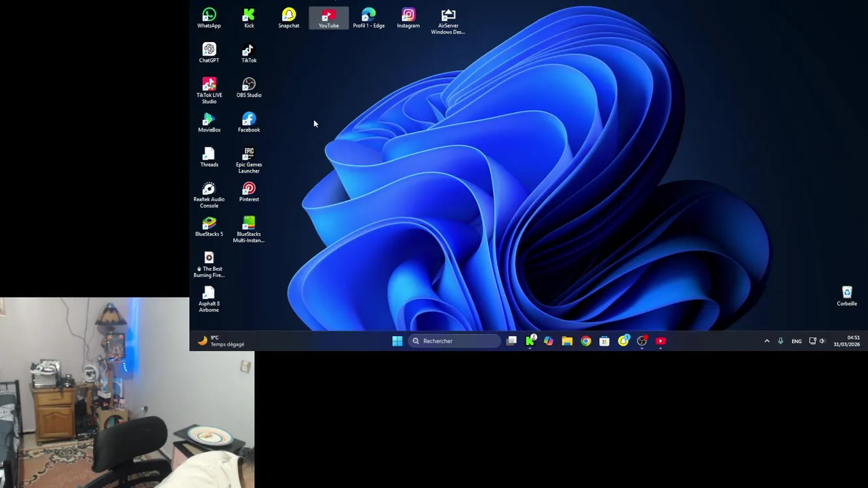
Task: Select the Profil 1 - Edge shortcut
Action: tap(368, 18)
